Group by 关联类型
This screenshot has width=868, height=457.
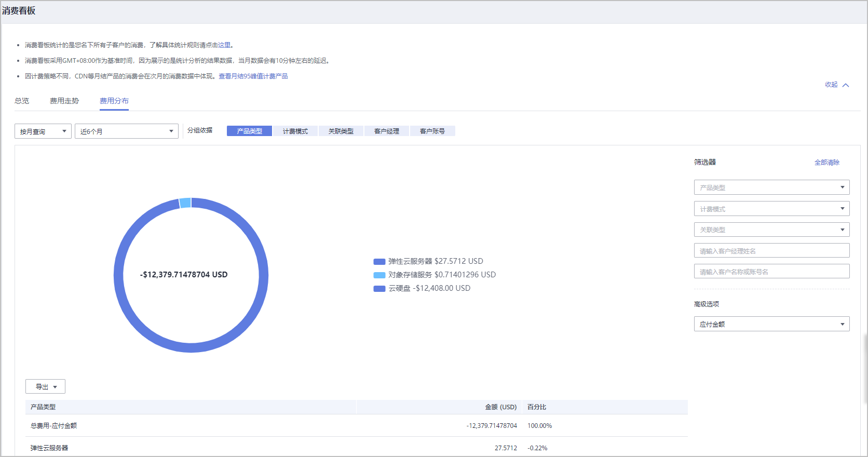tap(341, 131)
